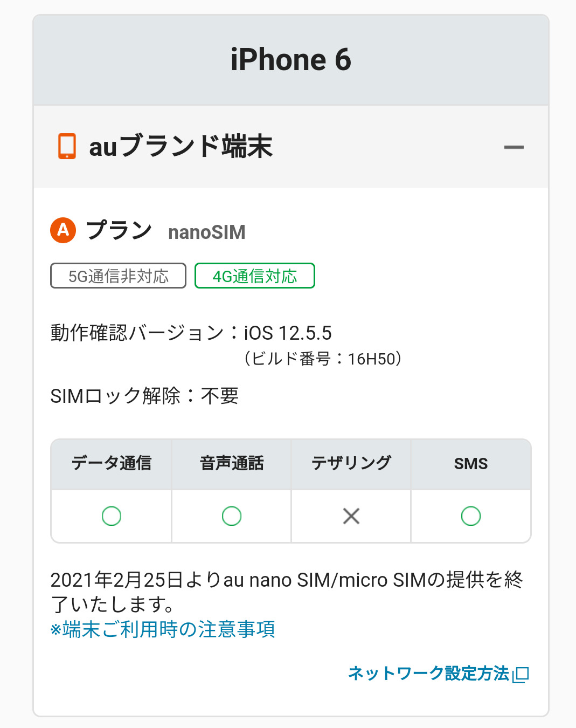This screenshot has width=576, height=728.
Task: Click the X mark under テザリング
Action: point(351,516)
